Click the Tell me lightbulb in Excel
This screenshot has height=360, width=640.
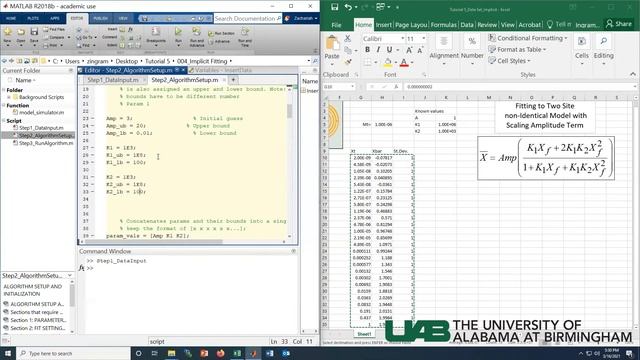[x=550, y=24]
